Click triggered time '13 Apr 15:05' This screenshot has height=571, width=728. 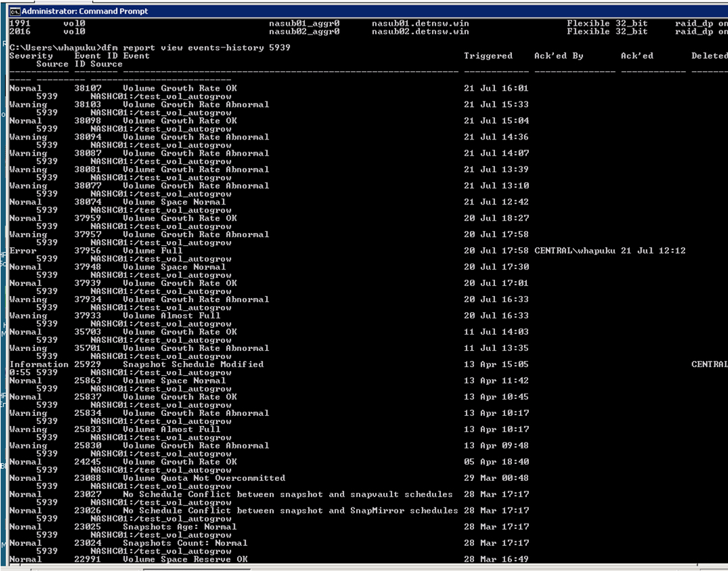pos(496,364)
